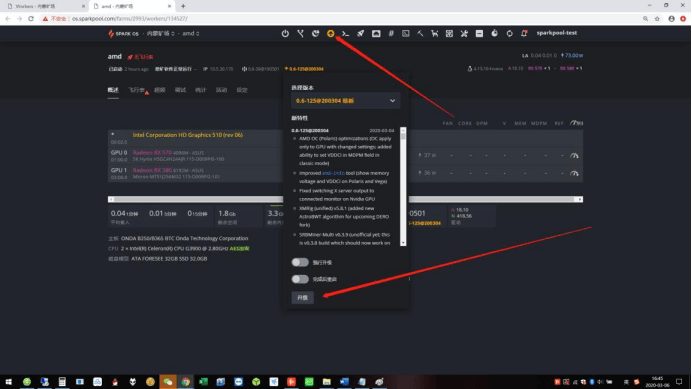Select the fourth tab in worker tabs
The height and width of the screenshot is (389, 692).
[x=180, y=90]
